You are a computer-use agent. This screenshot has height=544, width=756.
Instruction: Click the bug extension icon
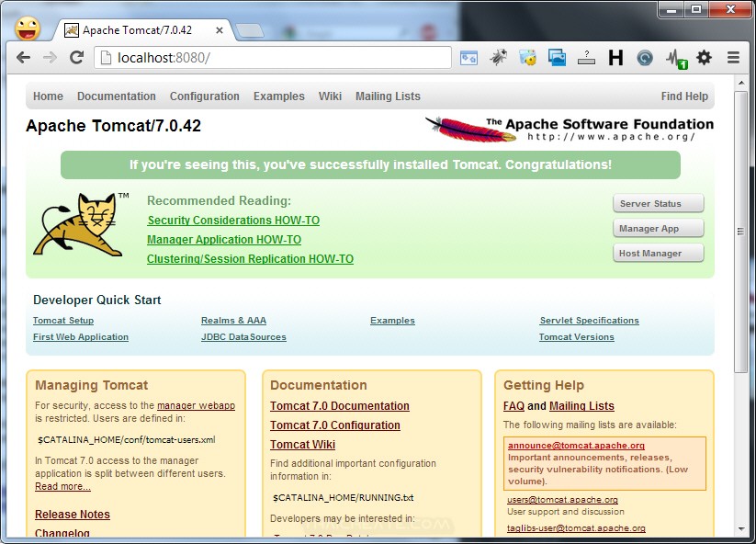pyautogui.click(x=499, y=58)
